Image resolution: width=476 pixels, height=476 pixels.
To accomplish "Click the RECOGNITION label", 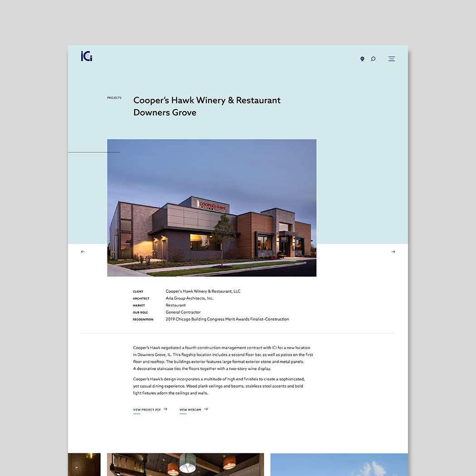I will [143, 319].
